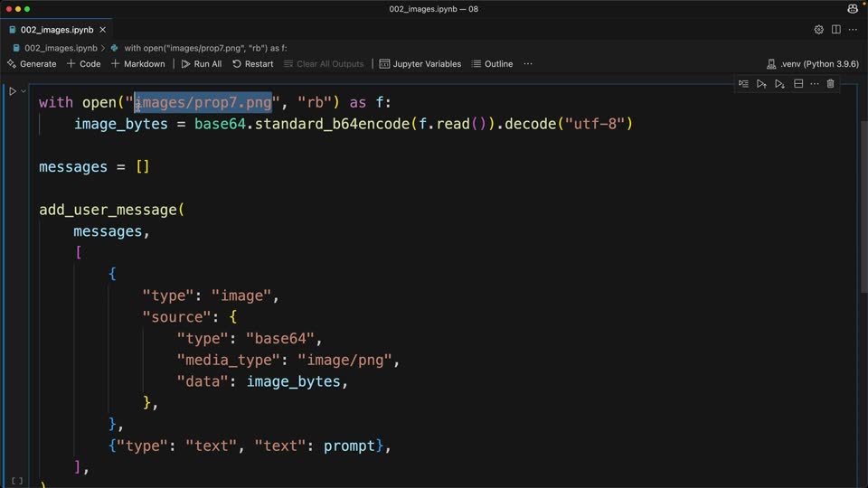Image resolution: width=868 pixels, height=488 pixels.
Task: Select the .venv Python 3.9.6 kernel picker
Action: click(813, 63)
